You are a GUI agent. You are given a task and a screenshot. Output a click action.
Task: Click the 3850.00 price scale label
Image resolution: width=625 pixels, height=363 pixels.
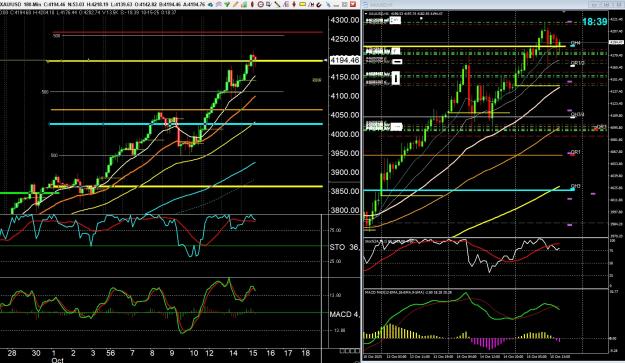click(345, 191)
